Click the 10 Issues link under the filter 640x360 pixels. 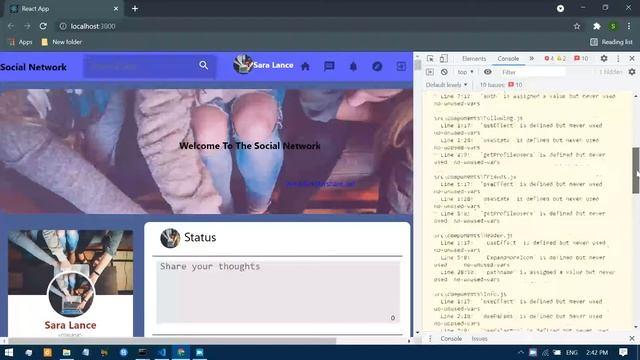click(501, 85)
